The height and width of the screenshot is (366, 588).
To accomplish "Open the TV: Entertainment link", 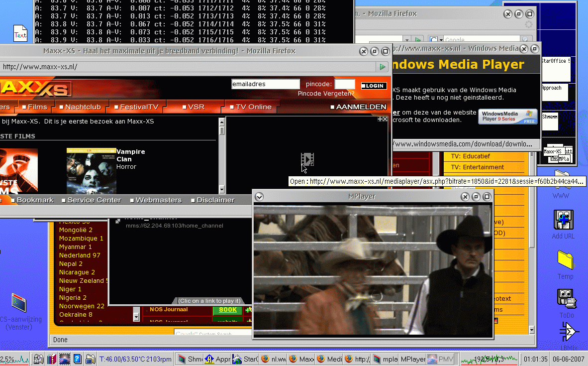I will (x=478, y=167).
